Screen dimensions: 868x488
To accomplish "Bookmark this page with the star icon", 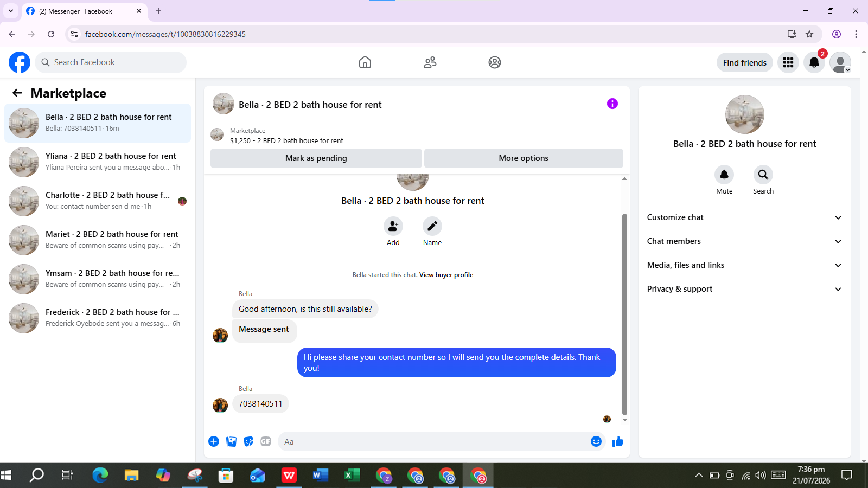I will pyautogui.click(x=809, y=34).
